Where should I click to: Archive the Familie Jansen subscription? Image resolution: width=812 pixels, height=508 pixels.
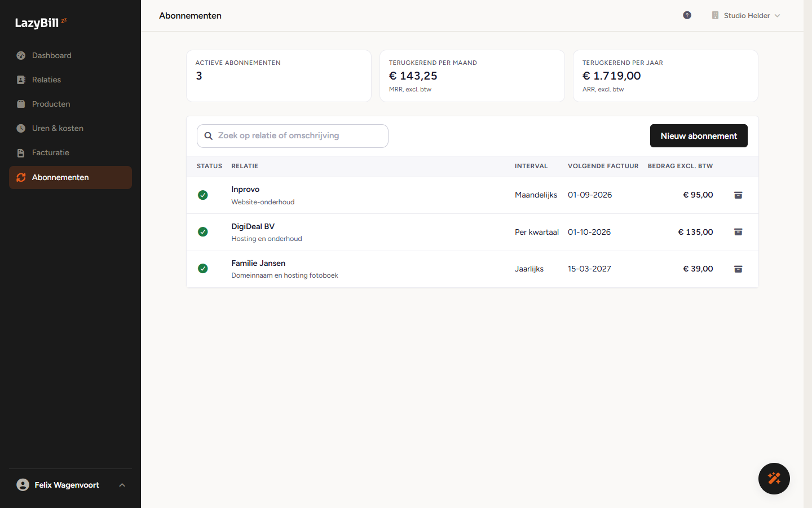(x=738, y=269)
